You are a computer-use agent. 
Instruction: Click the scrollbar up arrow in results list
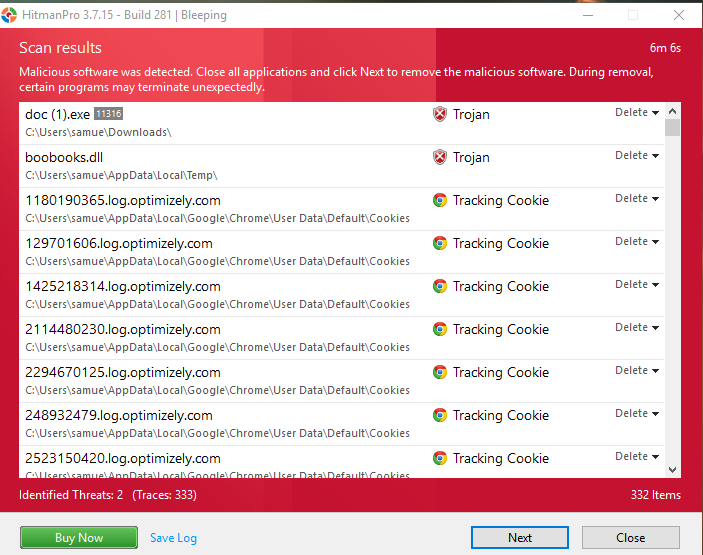point(672,110)
